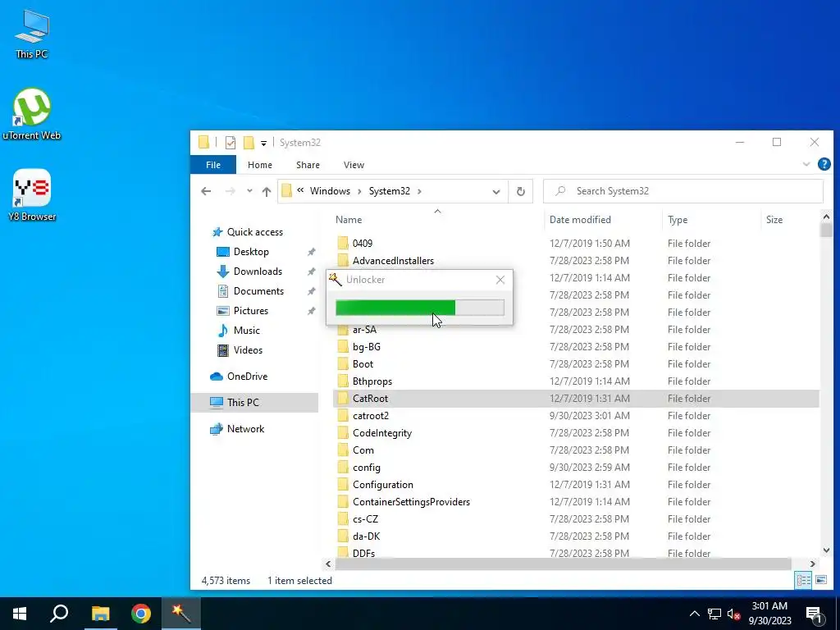This screenshot has width=840, height=630.
Task: Switch to the View ribbon tab
Action: [354, 165]
